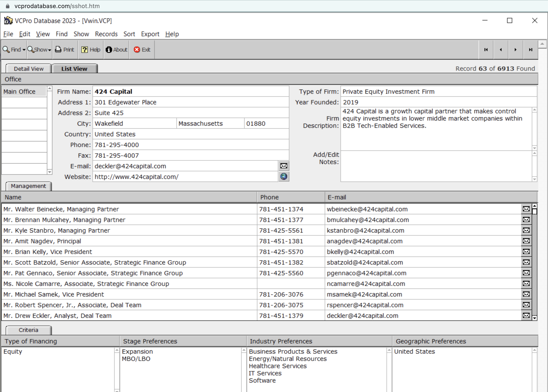Select the Criteria tab
The image size is (548, 392).
coord(28,330)
